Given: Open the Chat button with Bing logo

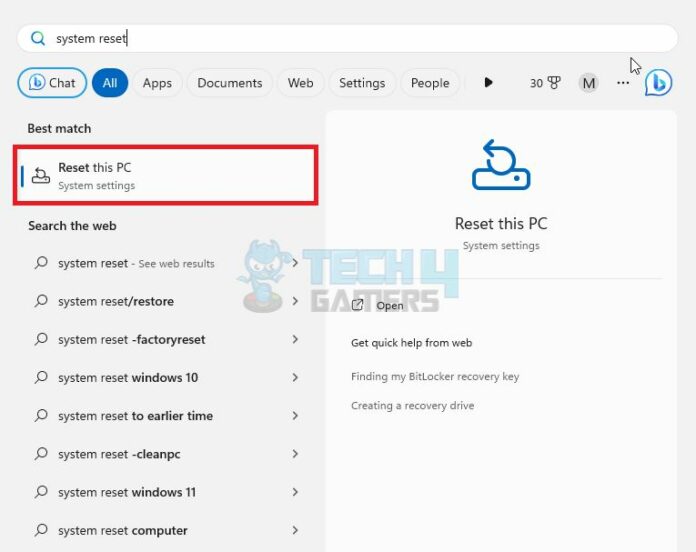Looking at the screenshot, I should [52, 83].
